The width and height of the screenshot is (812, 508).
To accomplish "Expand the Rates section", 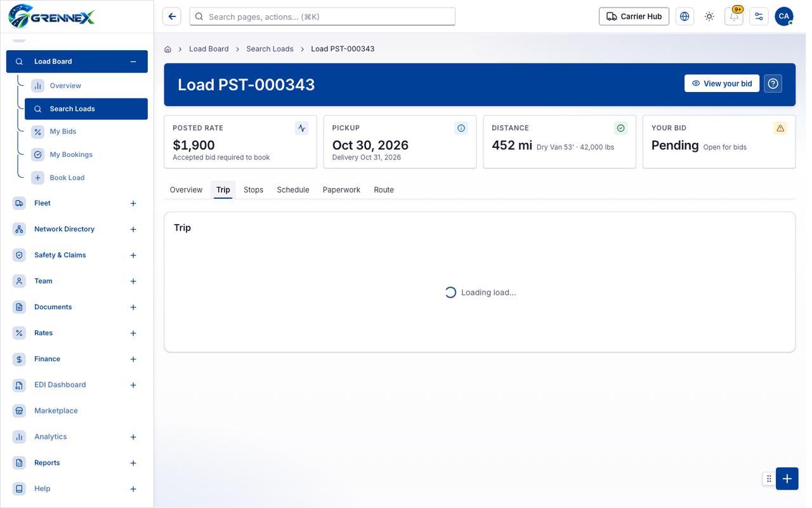I will pos(133,333).
